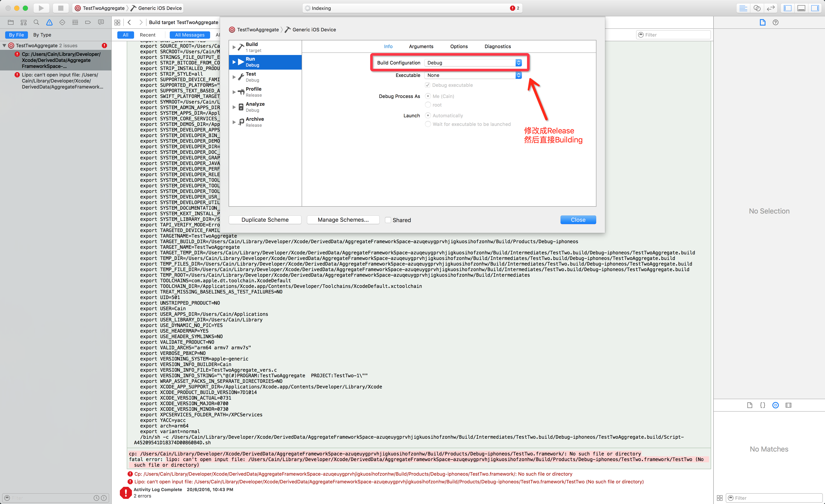825x504 pixels.
Task: Select Wait for executable to be launched
Action: point(428,124)
